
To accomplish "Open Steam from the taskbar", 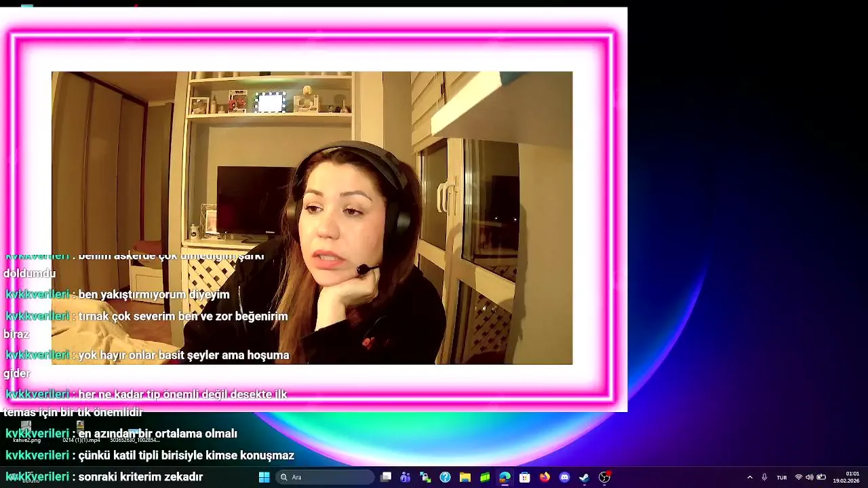I will (584, 477).
